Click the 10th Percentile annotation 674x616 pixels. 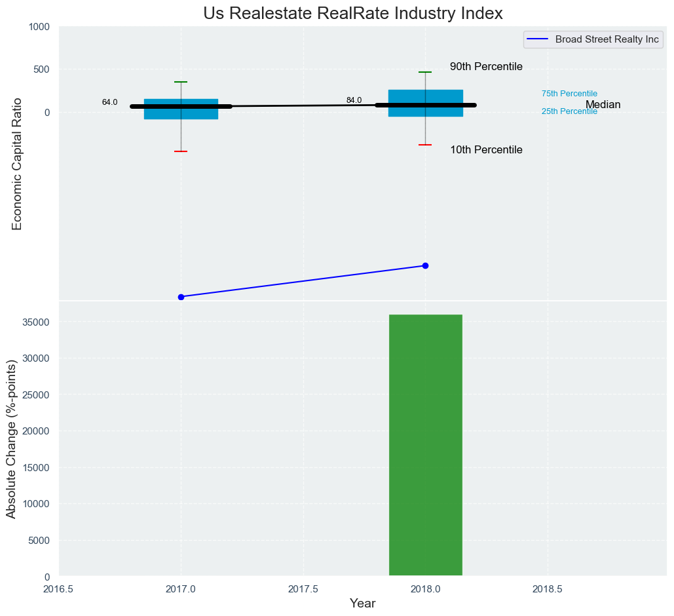click(486, 150)
